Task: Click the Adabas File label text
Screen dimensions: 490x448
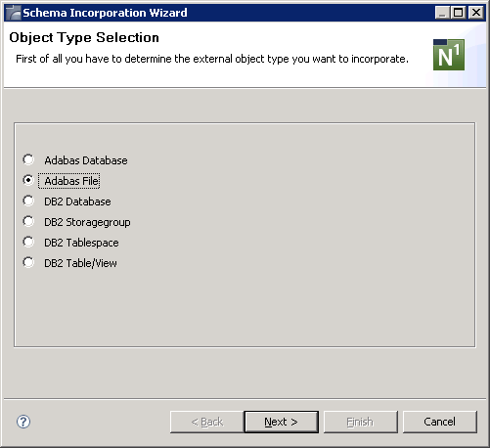Action: click(71, 181)
